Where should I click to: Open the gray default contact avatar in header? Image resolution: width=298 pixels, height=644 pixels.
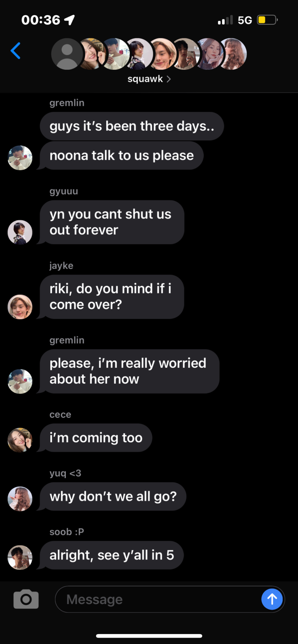coord(67,54)
